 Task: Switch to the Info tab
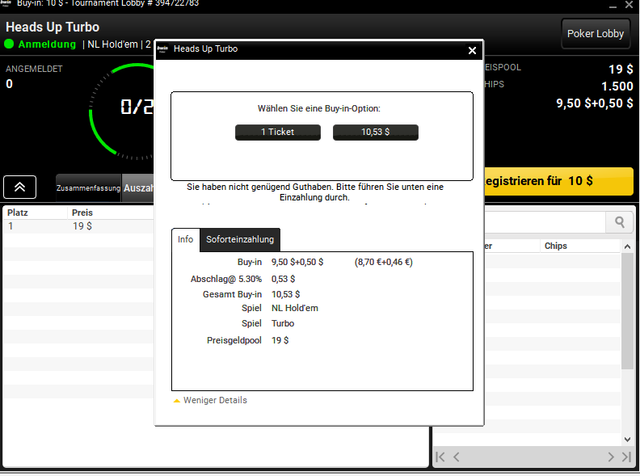pyautogui.click(x=185, y=240)
